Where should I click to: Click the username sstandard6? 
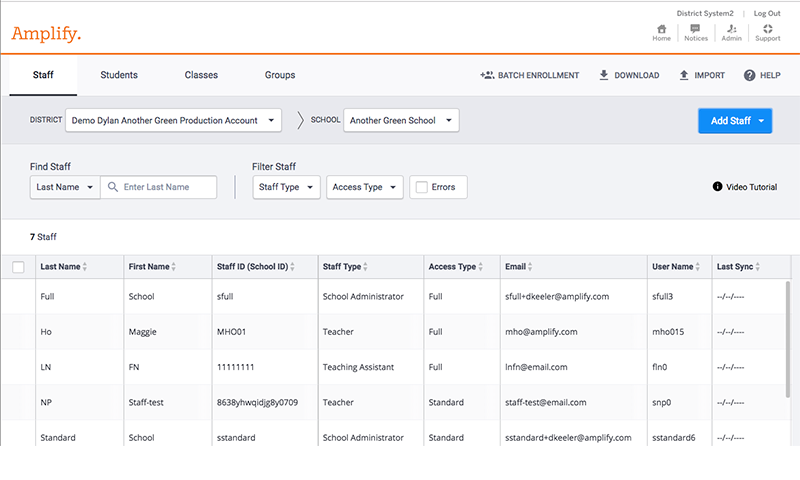tap(673, 438)
